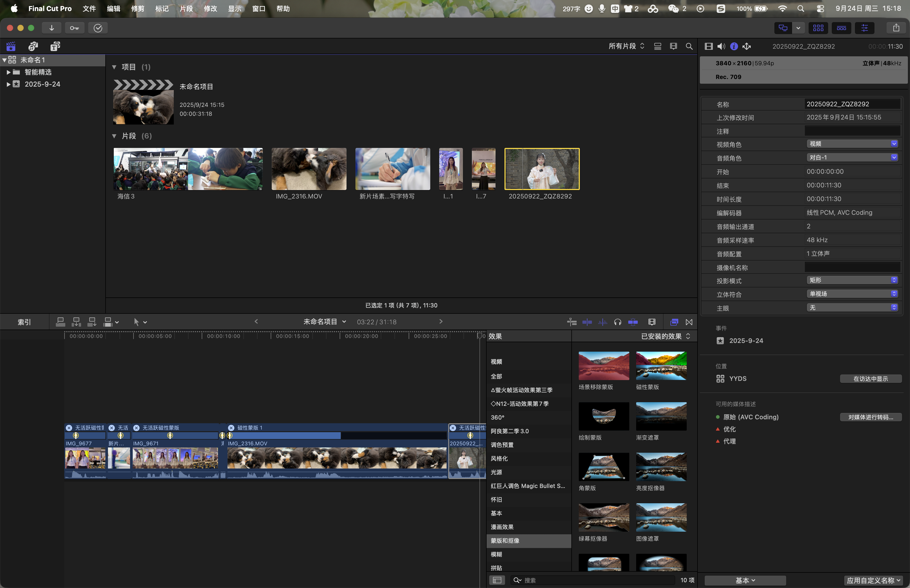The image size is (910, 588).
Task: Click the browser search magnifier icon
Action: pyautogui.click(x=689, y=46)
